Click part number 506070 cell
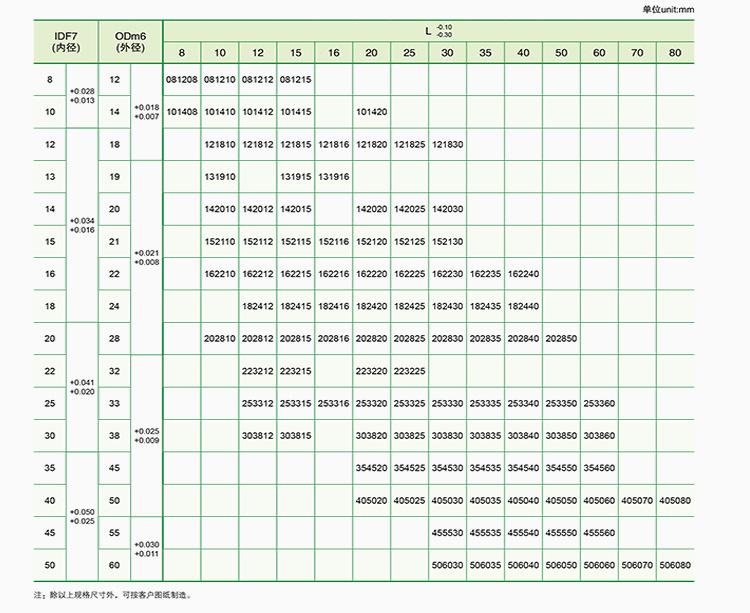Screen dimensions: 750x613 coord(637,565)
